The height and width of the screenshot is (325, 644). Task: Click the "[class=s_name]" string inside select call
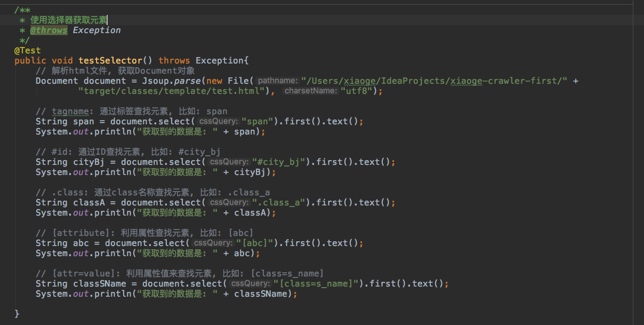(316, 283)
